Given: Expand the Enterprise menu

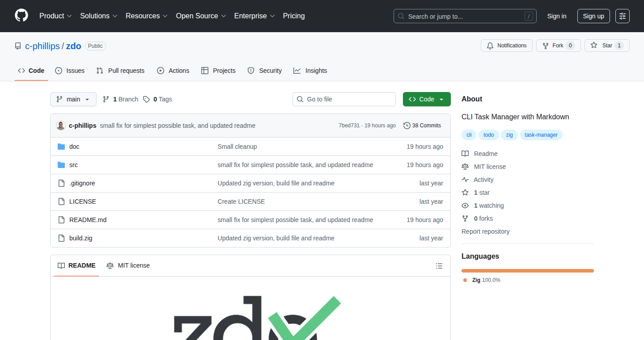Looking at the screenshot, I should (x=254, y=16).
